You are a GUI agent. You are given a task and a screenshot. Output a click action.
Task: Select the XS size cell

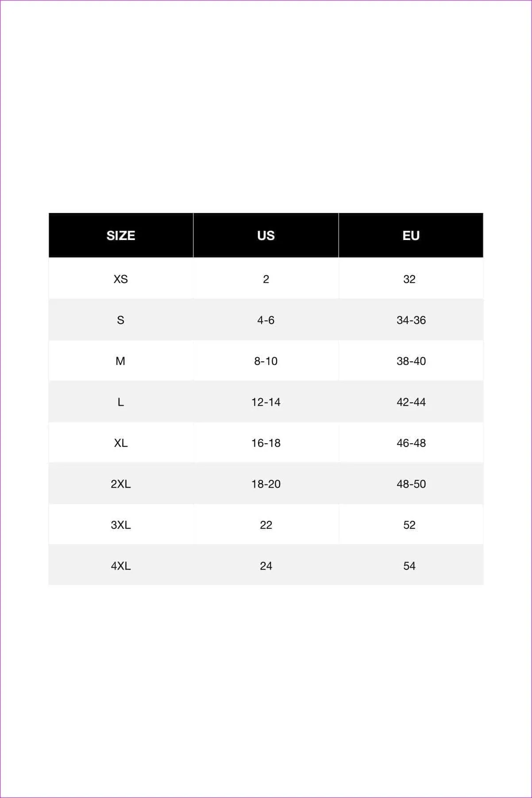pos(121,279)
